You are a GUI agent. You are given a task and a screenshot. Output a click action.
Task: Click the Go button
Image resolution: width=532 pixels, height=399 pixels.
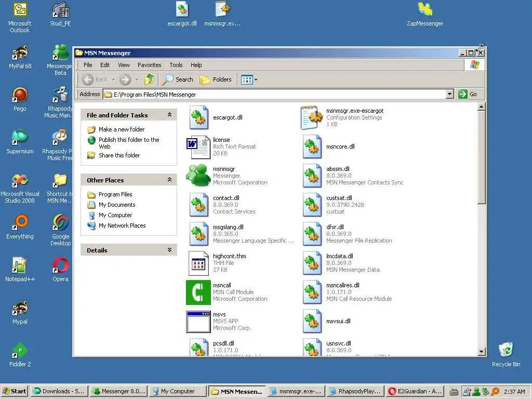pos(468,94)
